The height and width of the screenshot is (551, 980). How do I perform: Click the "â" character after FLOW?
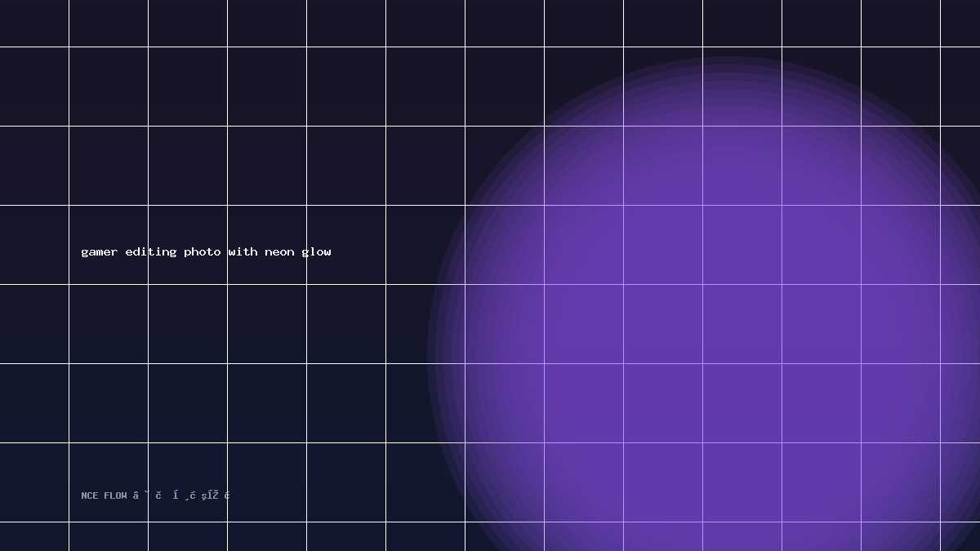[x=136, y=495]
